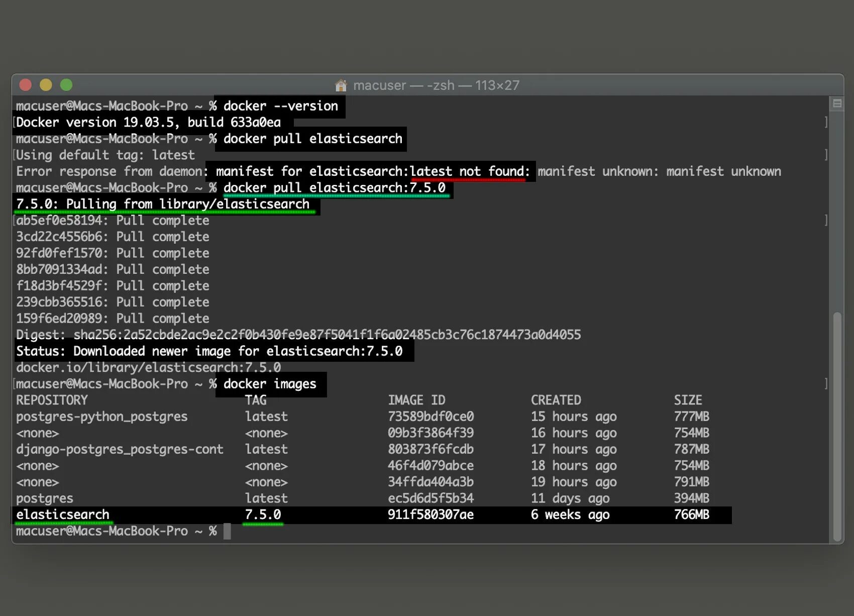The image size is (854, 616).
Task: Click the 'REPOSITORY' column header
Action: coord(52,400)
